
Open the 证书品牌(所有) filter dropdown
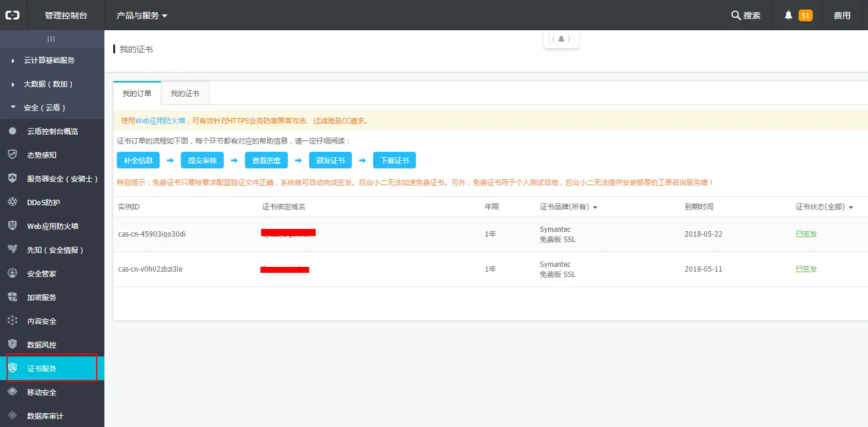point(568,207)
